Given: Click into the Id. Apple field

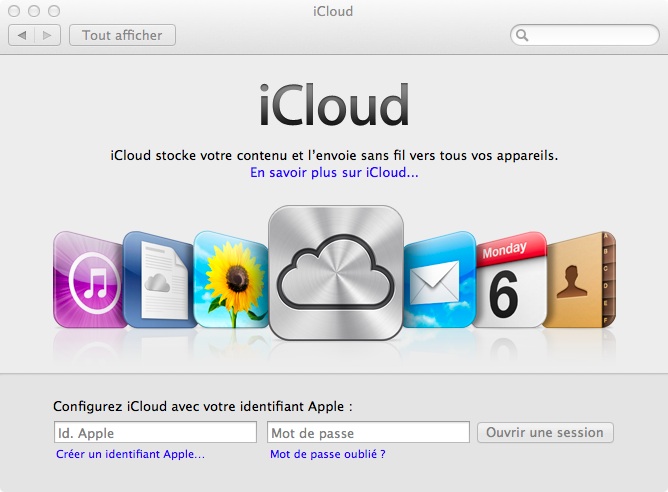Looking at the screenshot, I should coord(155,433).
